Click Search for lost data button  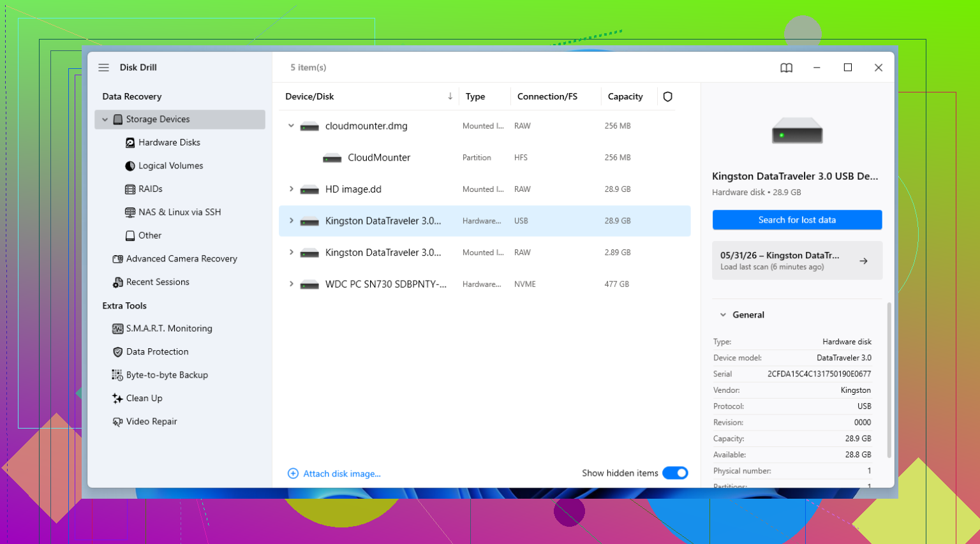pyautogui.click(x=797, y=220)
